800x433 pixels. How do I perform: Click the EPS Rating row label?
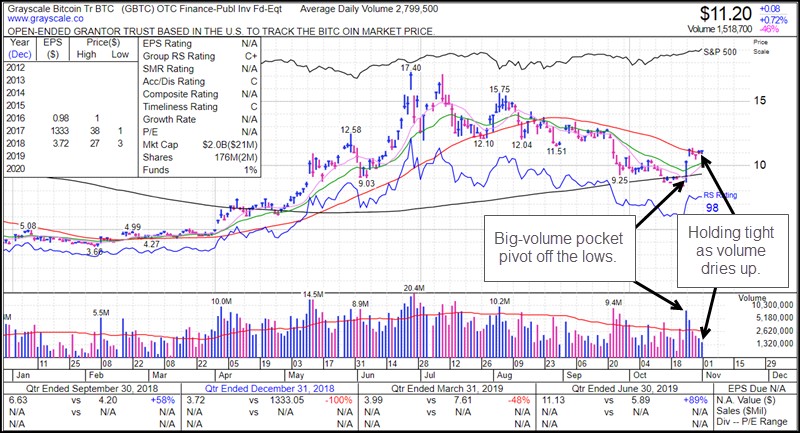[167, 44]
